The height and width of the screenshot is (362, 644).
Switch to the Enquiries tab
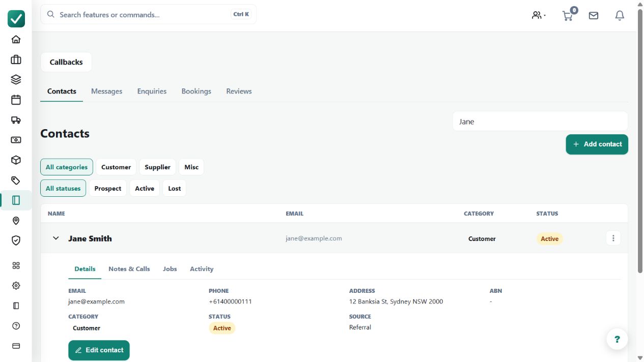(152, 92)
